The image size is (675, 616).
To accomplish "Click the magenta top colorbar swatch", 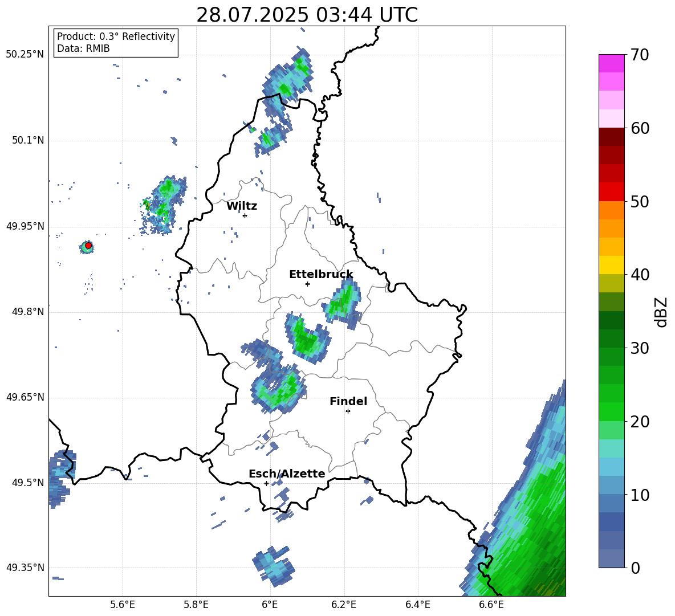I will [x=611, y=64].
